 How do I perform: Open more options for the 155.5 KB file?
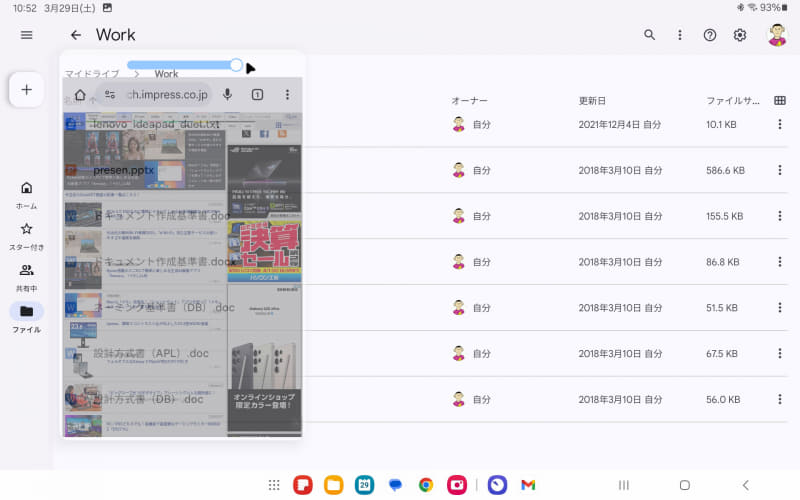pyautogui.click(x=780, y=216)
